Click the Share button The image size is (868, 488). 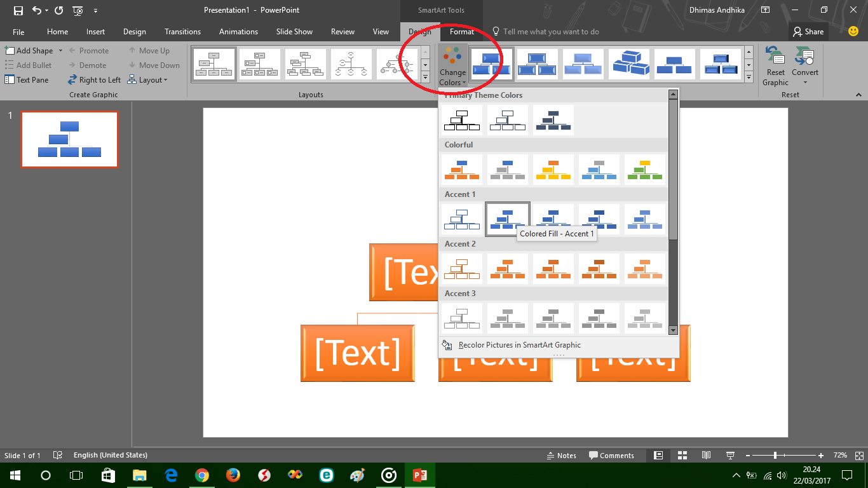(x=808, y=32)
